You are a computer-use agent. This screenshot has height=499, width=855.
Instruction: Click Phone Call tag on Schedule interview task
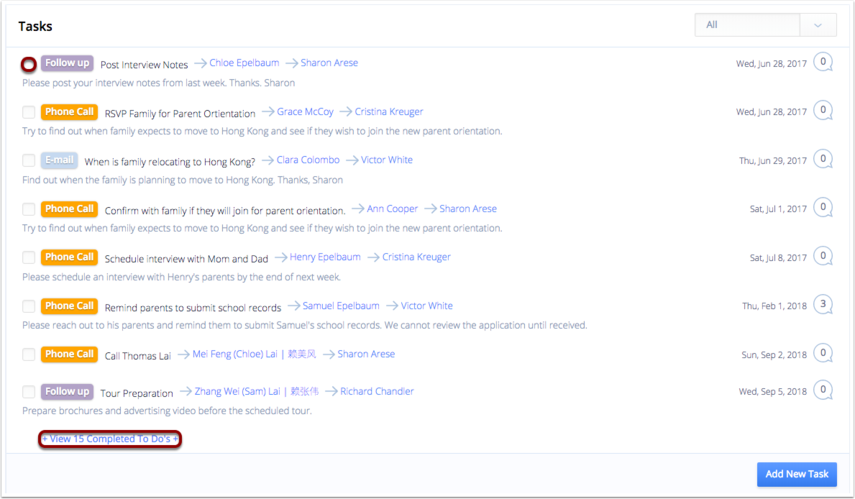coord(69,257)
